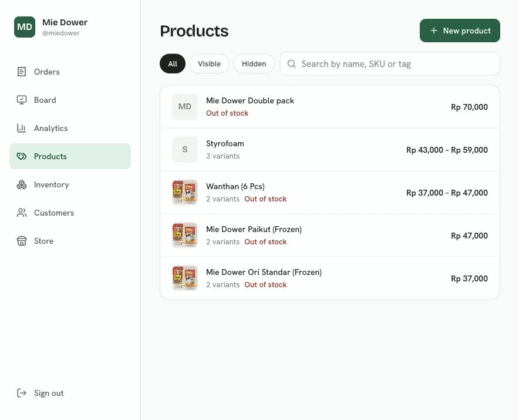Click the Rp 47,000 price of Paikut
The image size is (519, 420).
[469, 236]
